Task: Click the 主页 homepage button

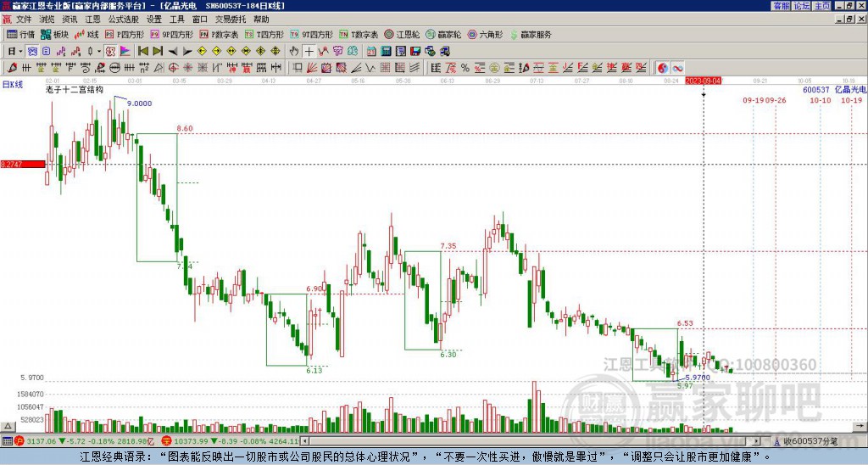Action: [822, 6]
